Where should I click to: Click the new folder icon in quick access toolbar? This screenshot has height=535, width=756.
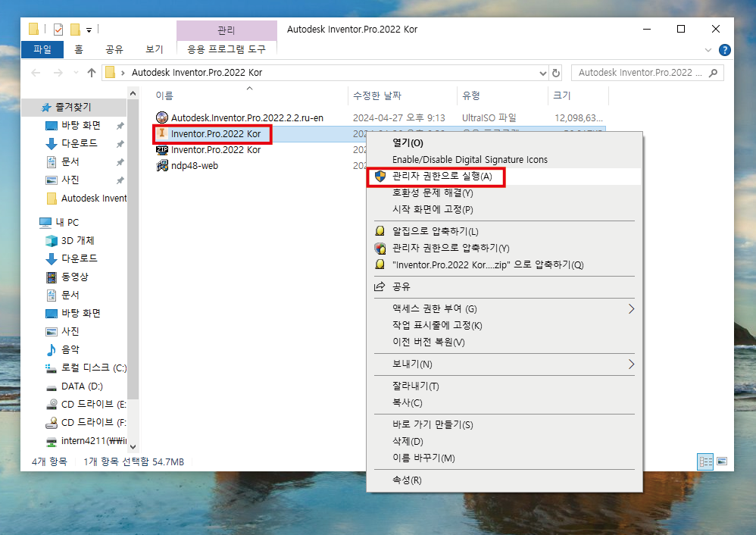tap(75, 30)
